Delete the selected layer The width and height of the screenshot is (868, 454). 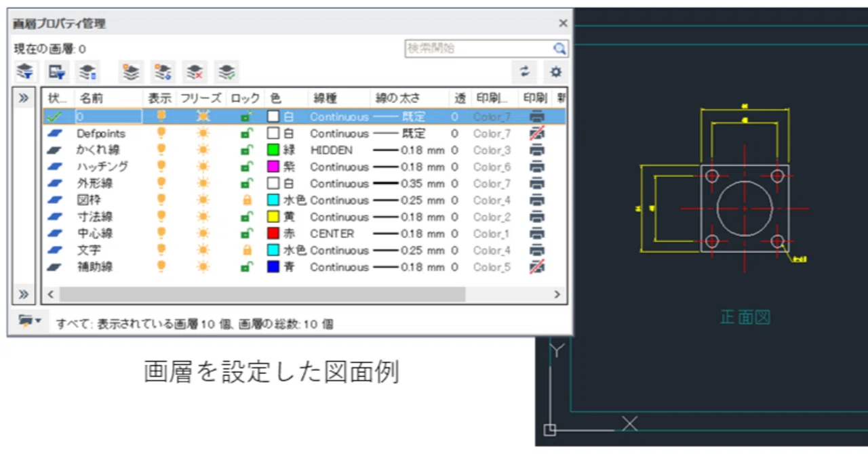coord(195,72)
